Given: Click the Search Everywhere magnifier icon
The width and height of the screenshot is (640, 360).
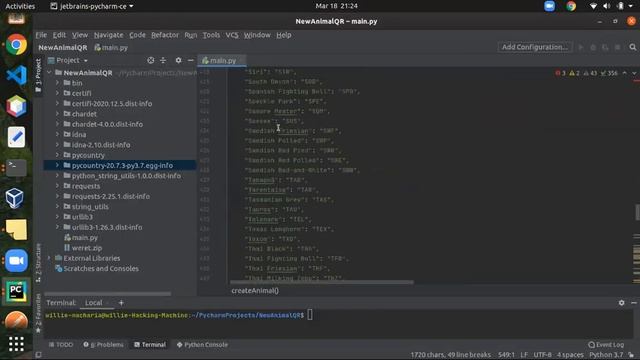Looking at the screenshot, I should [633, 47].
